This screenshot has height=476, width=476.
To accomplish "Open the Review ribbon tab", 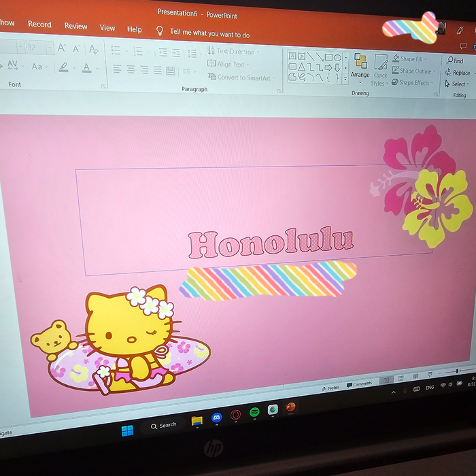I will tap(75, 26).
